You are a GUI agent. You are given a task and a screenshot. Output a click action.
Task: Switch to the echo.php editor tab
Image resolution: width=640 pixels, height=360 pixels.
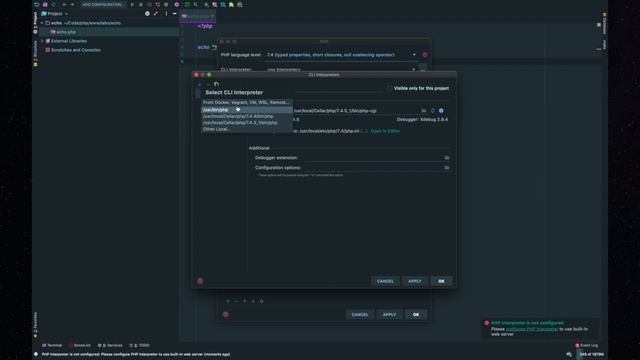[198, 16]
